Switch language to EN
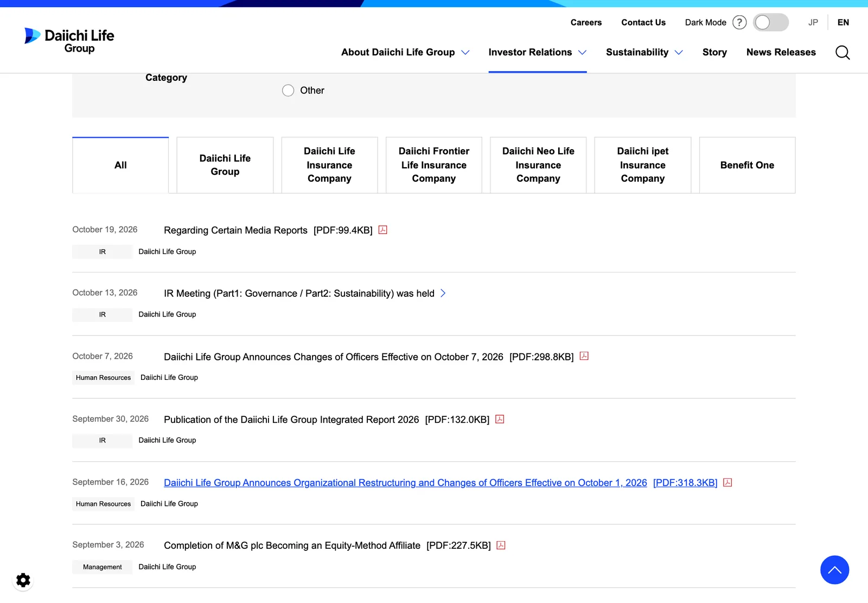 (x=843, y=22)
